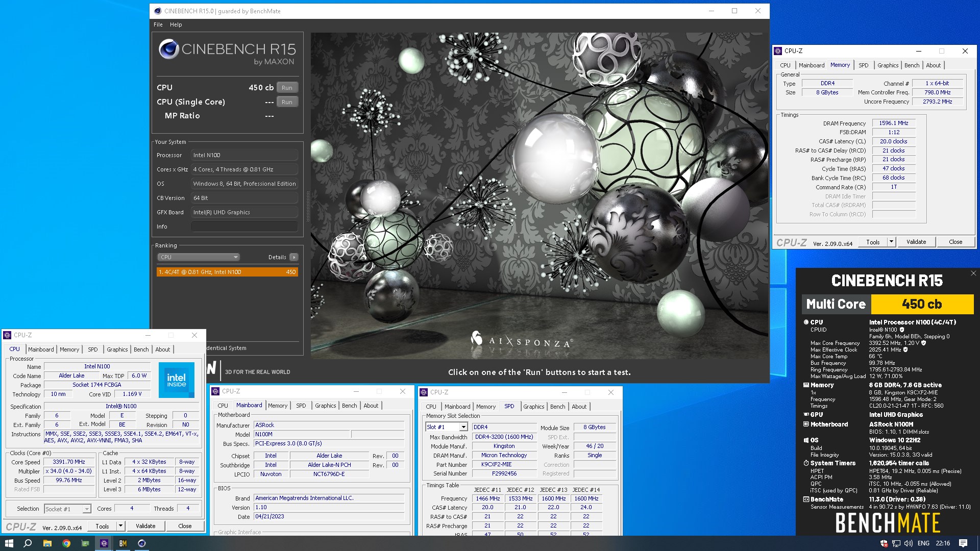Click Validate in CPU-Z CPU window
Viewport: 980px width, 551px height.
click(145, 526)
